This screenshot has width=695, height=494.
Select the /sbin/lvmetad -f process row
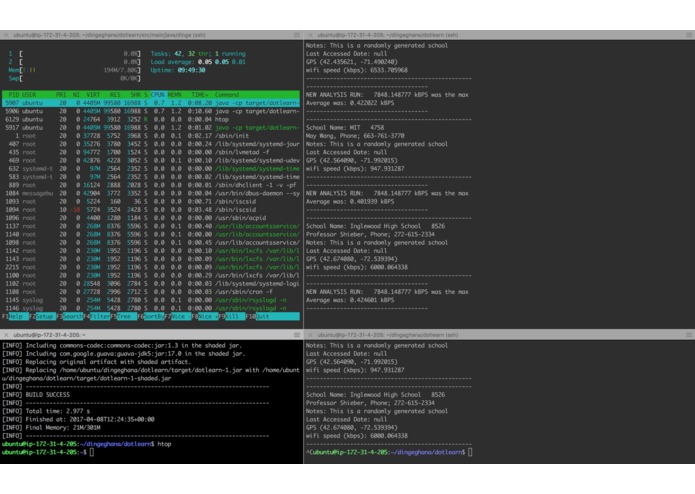[x=151, y=152]
